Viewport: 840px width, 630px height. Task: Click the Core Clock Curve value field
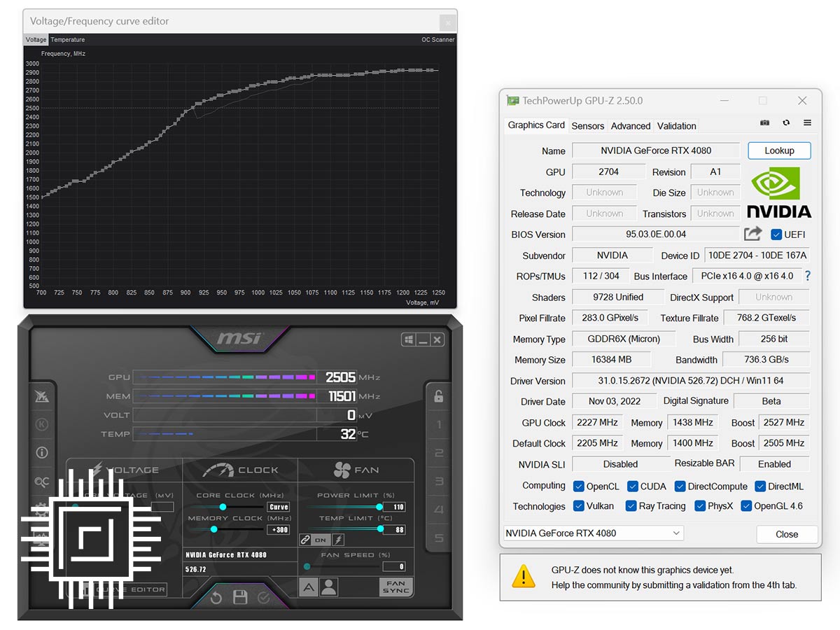(x=279, y=507)
